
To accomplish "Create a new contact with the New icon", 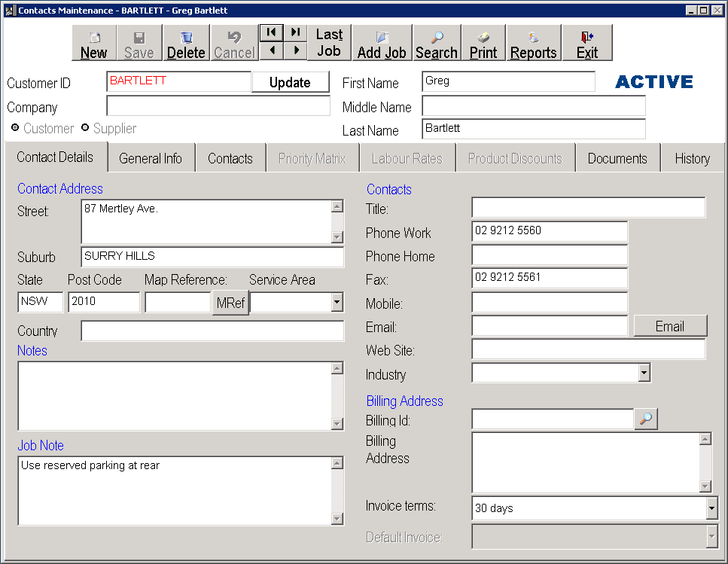I will pyautogui.click(x=93, y=43).
